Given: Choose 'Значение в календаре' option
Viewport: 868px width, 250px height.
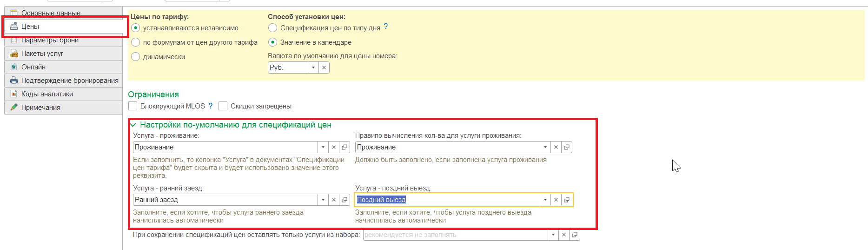Looking at the screenshot, I should coord(273,42).
